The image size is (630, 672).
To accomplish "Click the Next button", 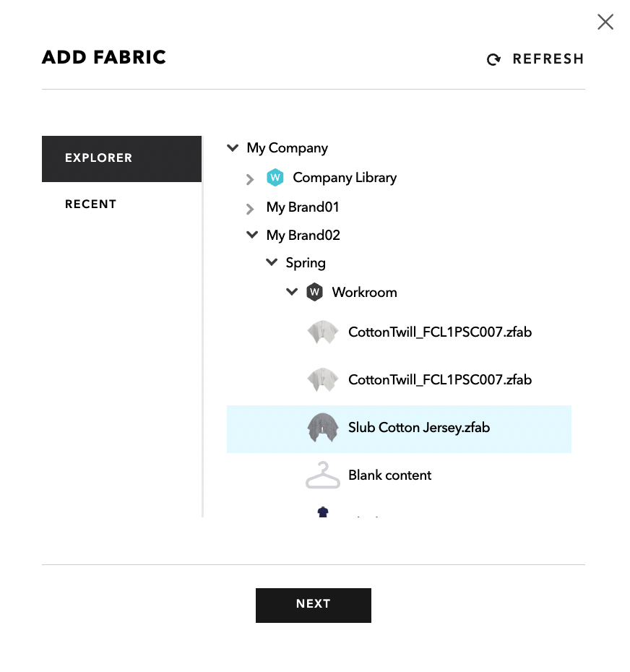I will tap(314, 605).
